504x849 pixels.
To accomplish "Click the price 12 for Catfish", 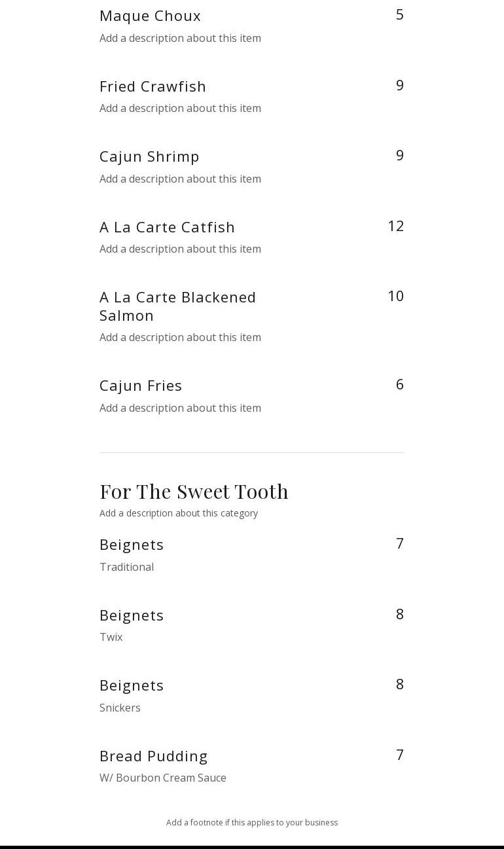I will click(x=395, y=226).
